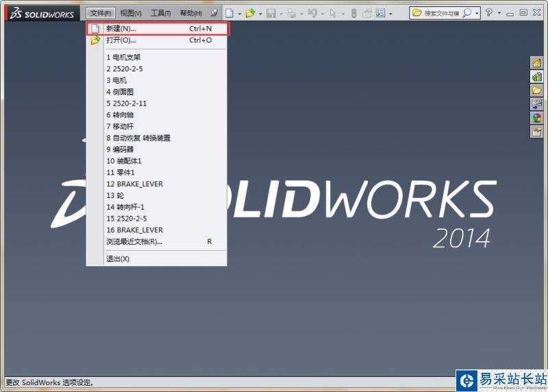
Task: Choose 打开(O)... from the File menu
Action: [x=157, y=40]
